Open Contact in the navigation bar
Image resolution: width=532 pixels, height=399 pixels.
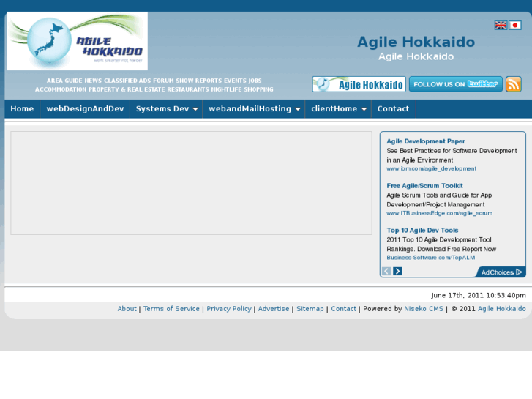393,108
